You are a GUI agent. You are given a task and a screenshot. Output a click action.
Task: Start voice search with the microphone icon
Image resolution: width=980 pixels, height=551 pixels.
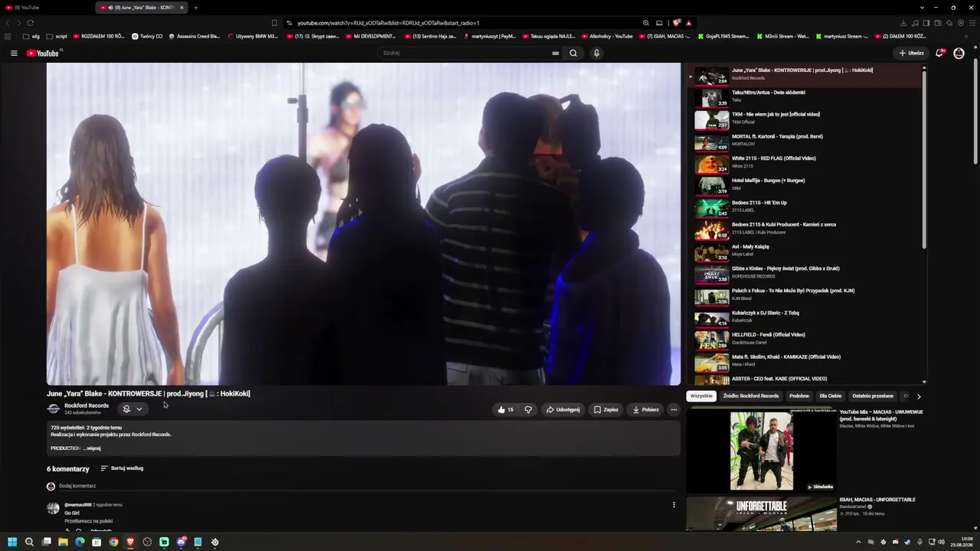click(x=596, y=53)
